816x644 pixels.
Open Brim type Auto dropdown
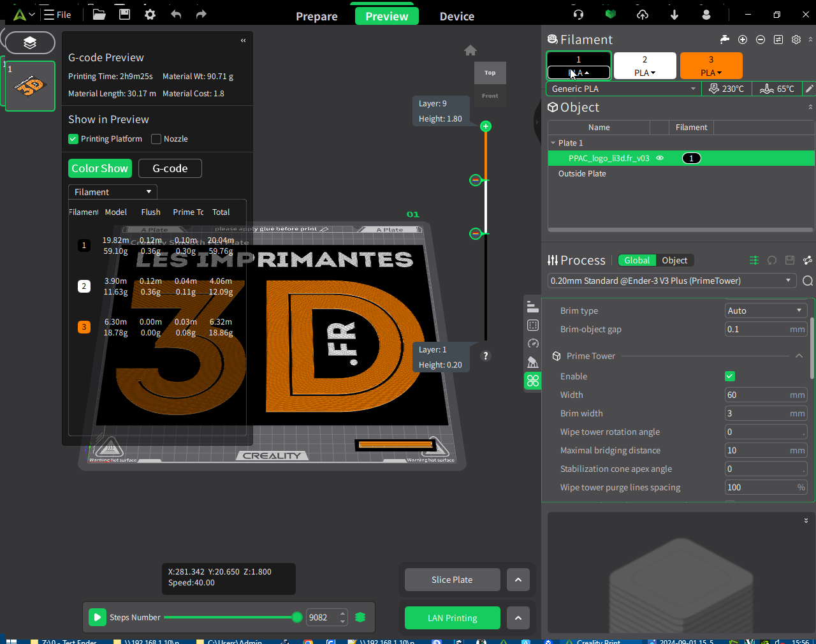(x=766, y=311)
